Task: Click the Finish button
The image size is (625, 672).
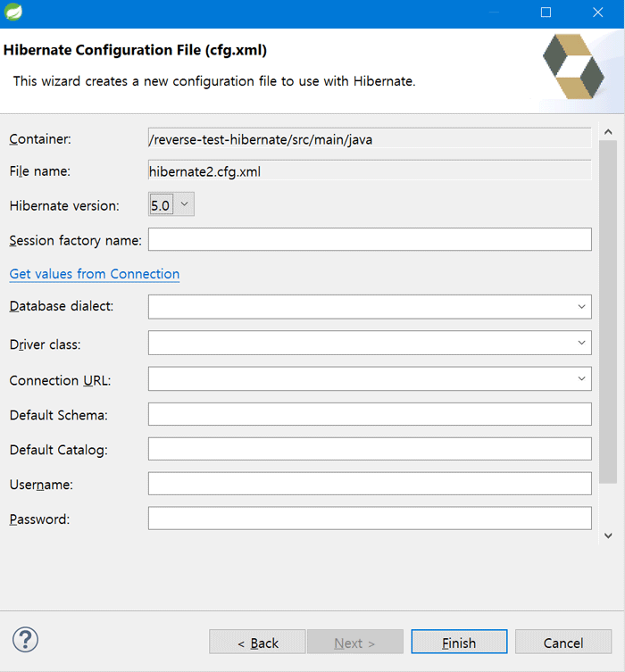Action: point(459,642)
